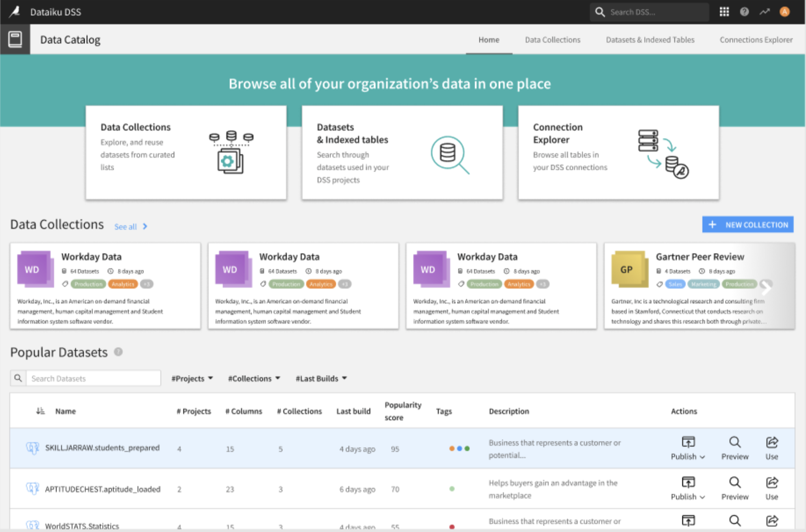
Task: Open the Data Collections card
Action: coord(186,153)
